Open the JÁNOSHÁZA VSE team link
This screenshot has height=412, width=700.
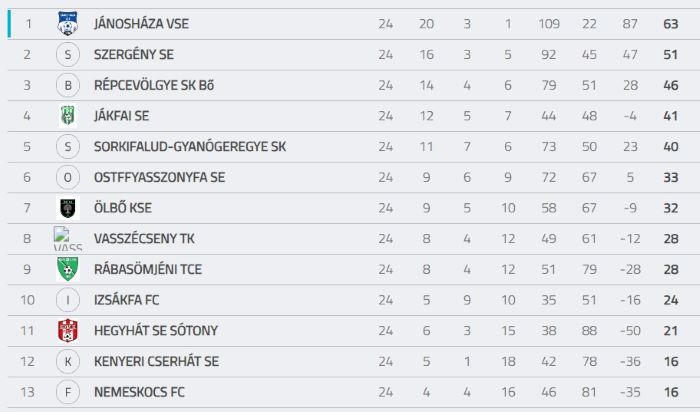pos(142,24)
